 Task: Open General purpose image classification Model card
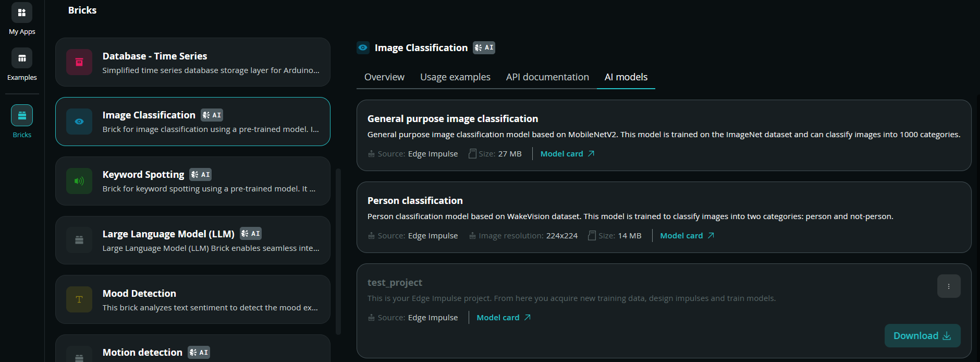pyautogui.click(x=567, y=154)
